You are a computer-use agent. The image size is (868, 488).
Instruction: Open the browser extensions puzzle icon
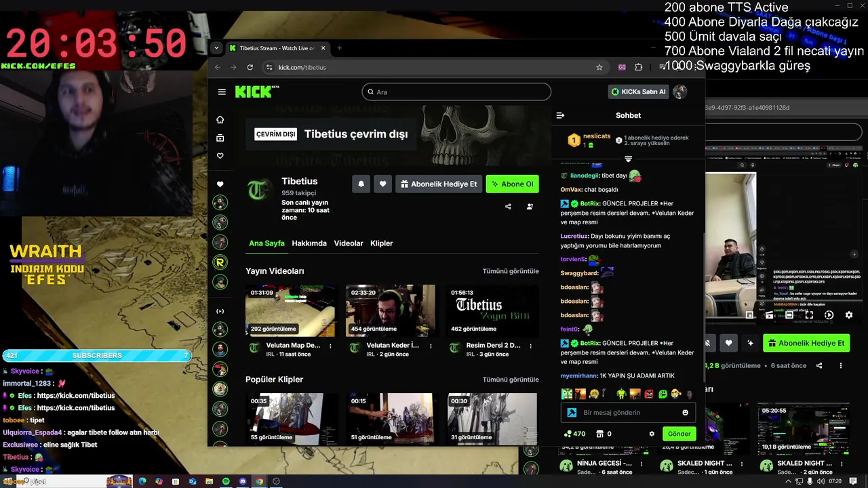[638, 67]
